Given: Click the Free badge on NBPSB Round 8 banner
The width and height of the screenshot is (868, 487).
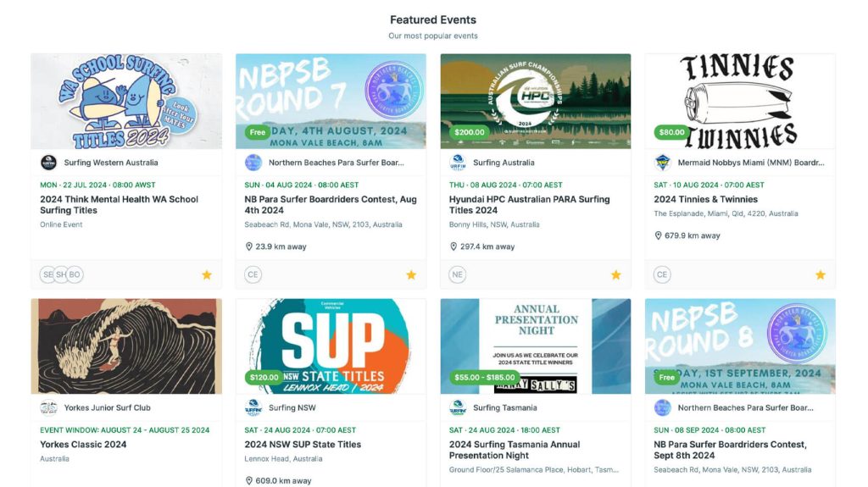Looking at the screenshot, I should (667, 378).
